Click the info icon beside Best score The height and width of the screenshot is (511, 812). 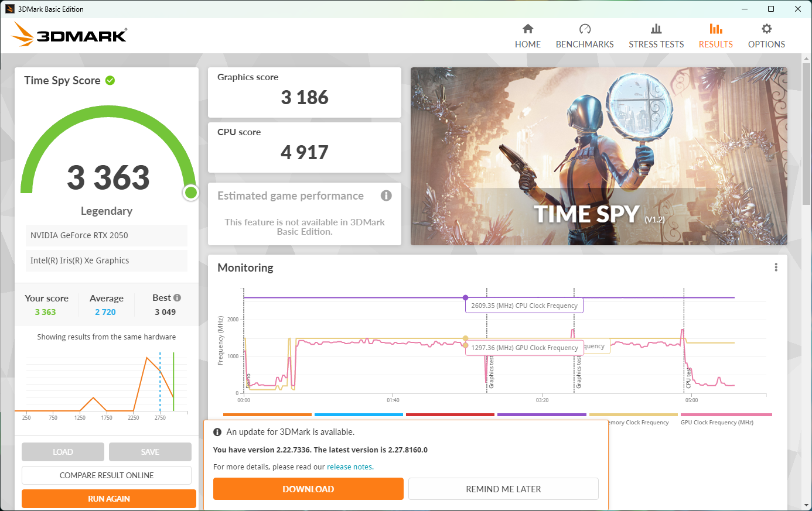pyautogui.click(x=177, y=298)
